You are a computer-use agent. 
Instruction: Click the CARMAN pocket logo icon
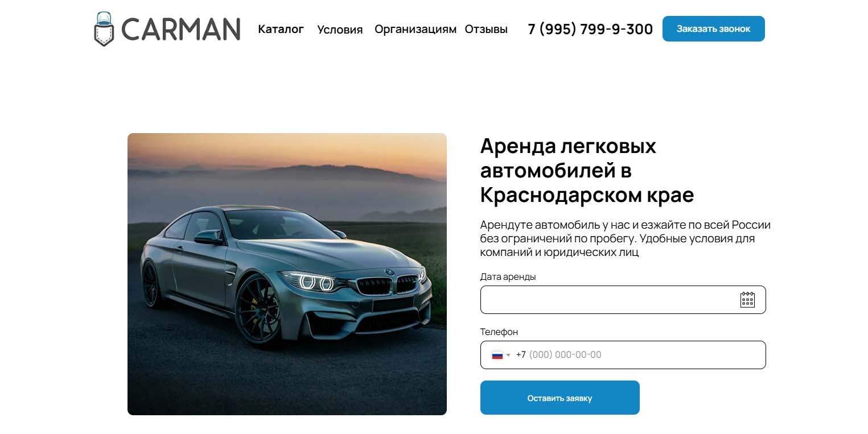tap(104, 29)
